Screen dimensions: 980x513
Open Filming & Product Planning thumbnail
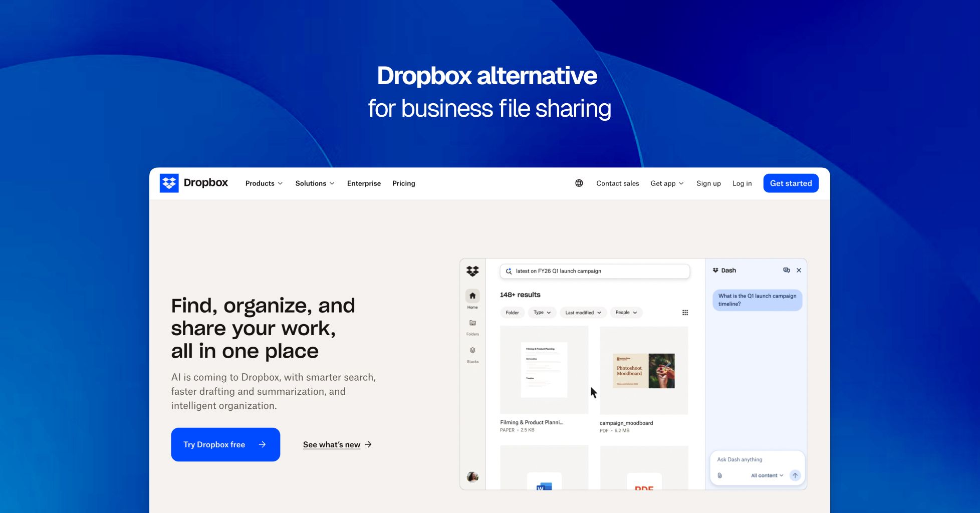(x=544, y=370)
